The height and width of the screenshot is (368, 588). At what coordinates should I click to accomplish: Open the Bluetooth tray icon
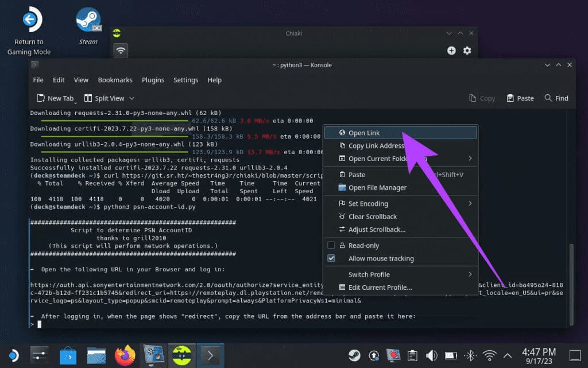click(470, 355)
